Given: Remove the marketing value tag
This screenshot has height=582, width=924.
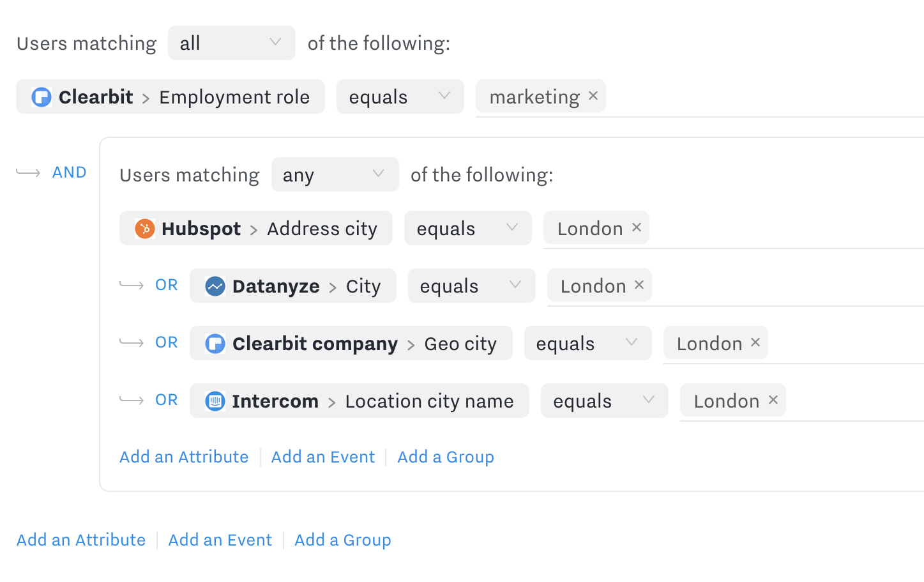Looking at the screenshot, I should (593, 96).
